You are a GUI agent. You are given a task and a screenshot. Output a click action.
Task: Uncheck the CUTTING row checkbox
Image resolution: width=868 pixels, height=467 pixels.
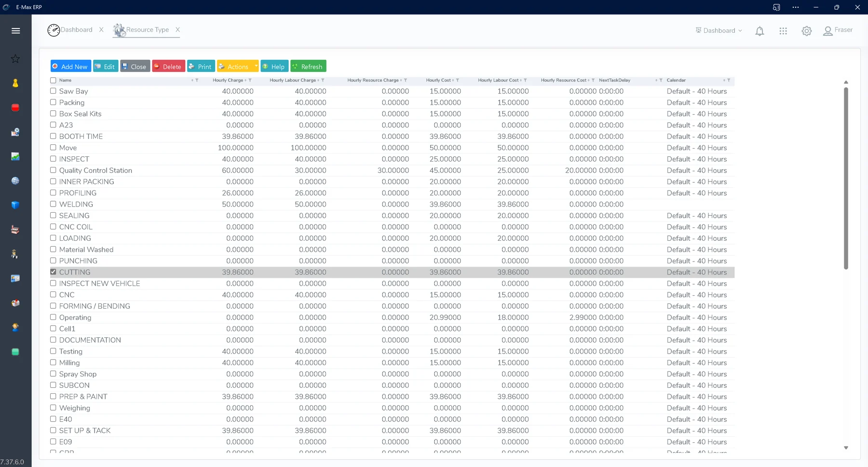(x=53, y=272)
